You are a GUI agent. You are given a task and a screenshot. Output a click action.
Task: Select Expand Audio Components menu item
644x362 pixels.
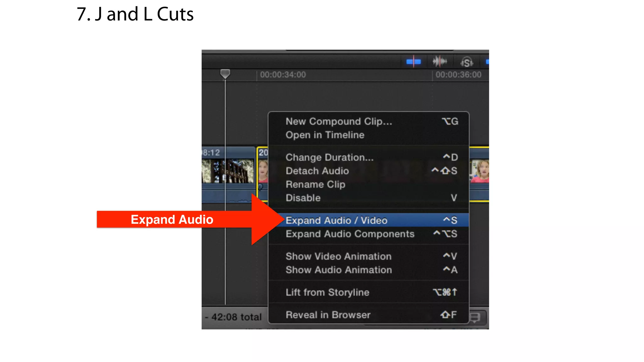369,234
